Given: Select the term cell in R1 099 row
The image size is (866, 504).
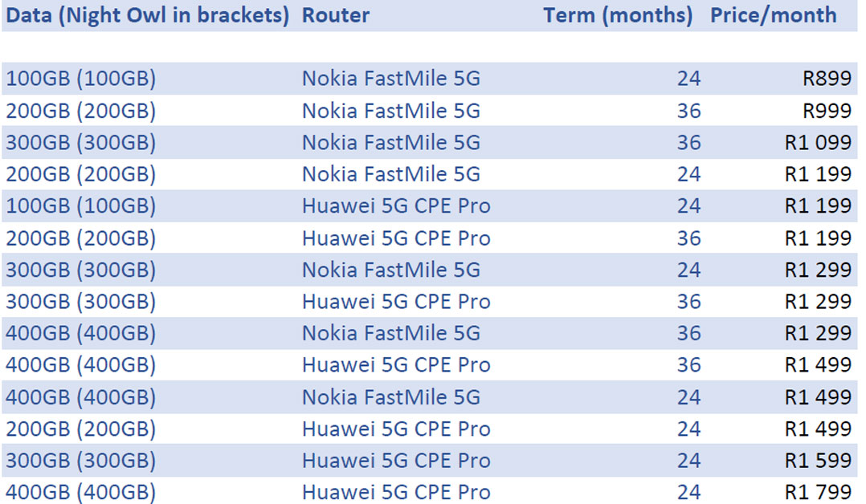Looking at the screenshot, I should coord(688,143).
